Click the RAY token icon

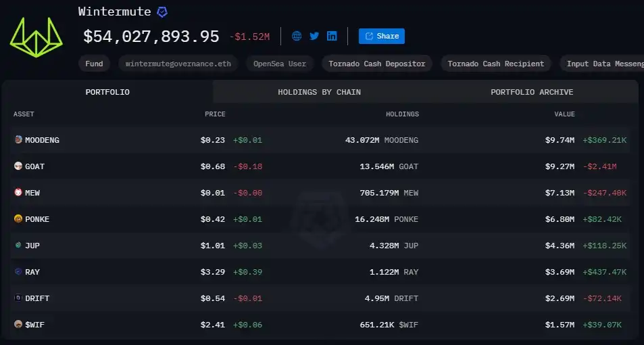18,272
